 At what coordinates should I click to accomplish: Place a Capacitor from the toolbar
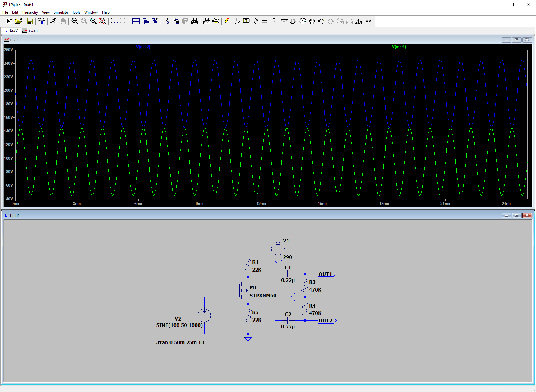[265, 21]
